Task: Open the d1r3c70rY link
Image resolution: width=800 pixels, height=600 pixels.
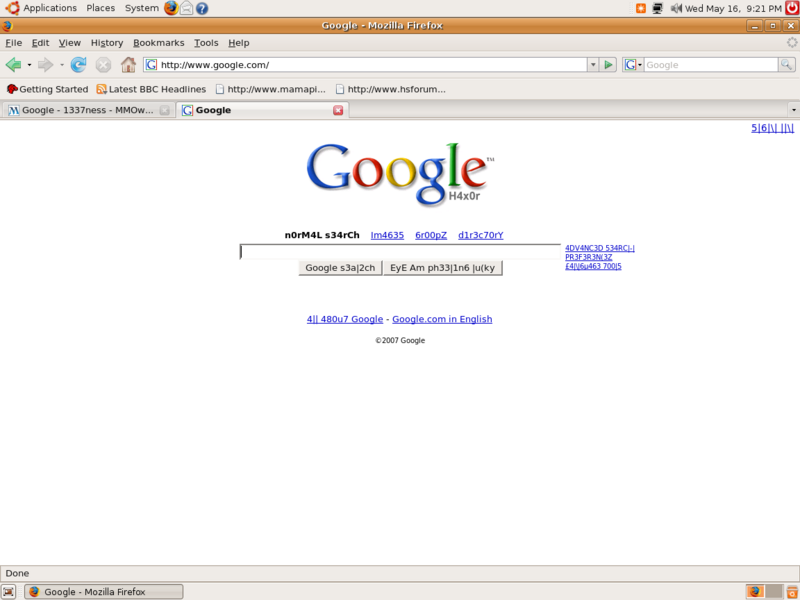Action: pyautogui.click(x=481, y=235)
